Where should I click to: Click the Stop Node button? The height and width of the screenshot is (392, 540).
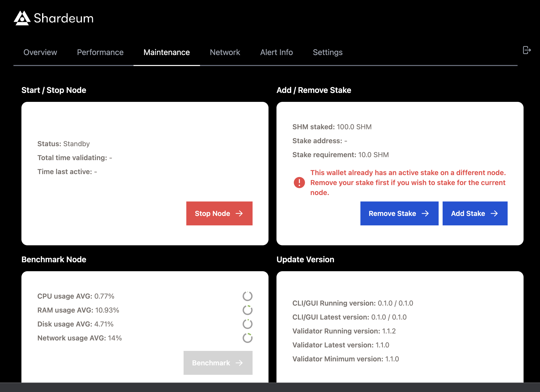pyautogui.click(x=219, y=213)
